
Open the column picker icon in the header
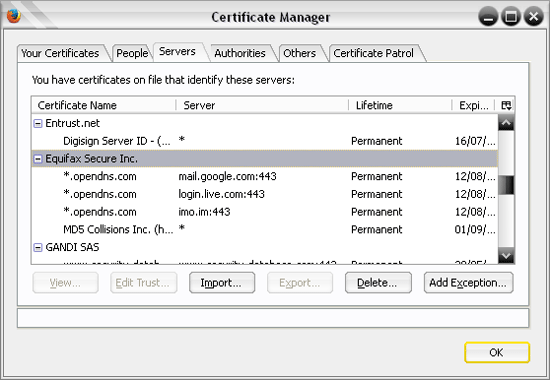[x=506, y=105]
